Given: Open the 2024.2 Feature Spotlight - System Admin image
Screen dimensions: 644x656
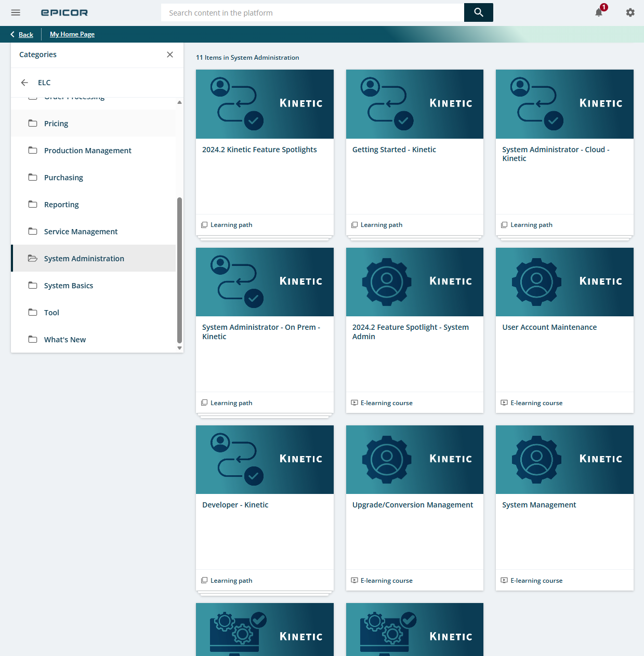Looking at the screenshot, I should 415,282.
